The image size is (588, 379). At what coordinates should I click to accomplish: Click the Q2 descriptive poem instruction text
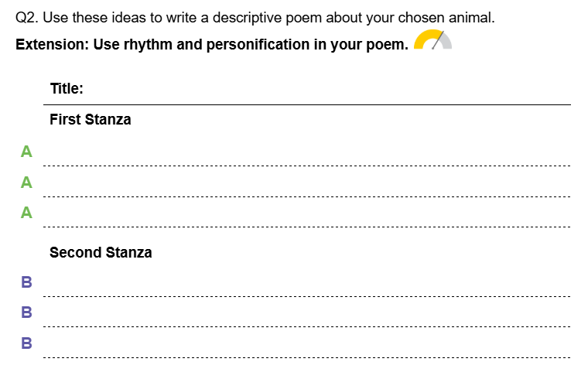(255, 18)
